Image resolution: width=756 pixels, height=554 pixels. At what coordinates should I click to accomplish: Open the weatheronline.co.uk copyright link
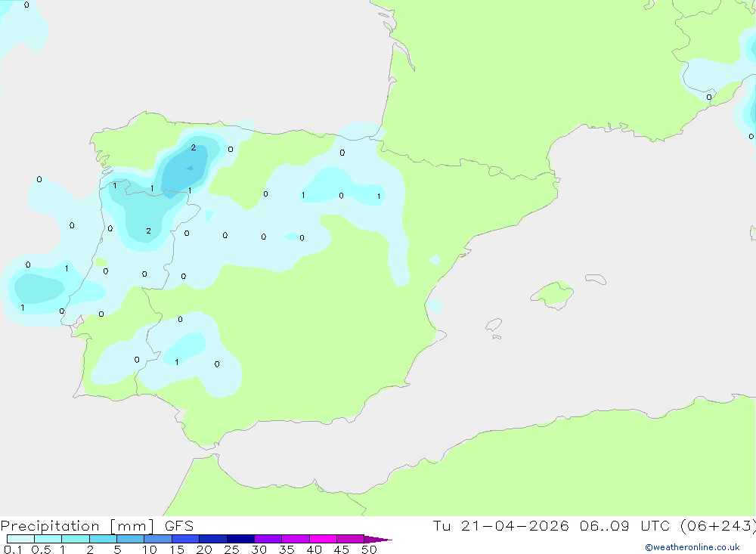tap(692, 547)
